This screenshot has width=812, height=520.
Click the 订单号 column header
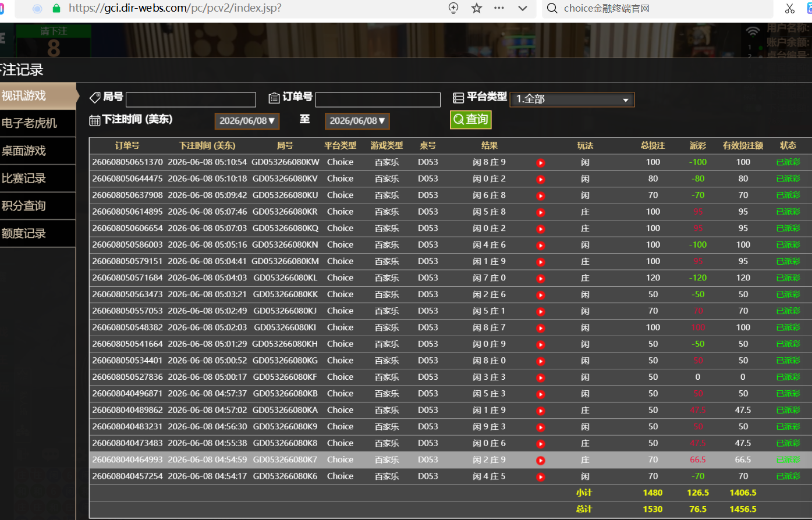pos(127,146)
